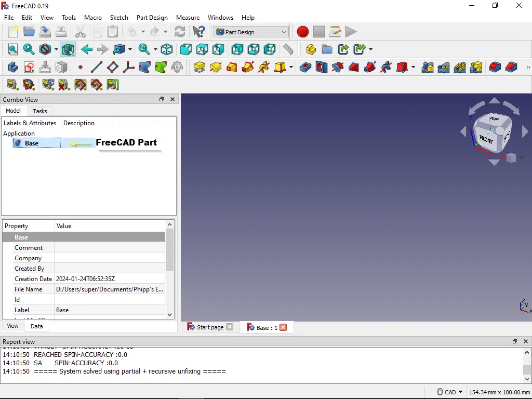Viewport: 532px width, 399px height.
Task: Save the active document
Action: coord(45,32)
